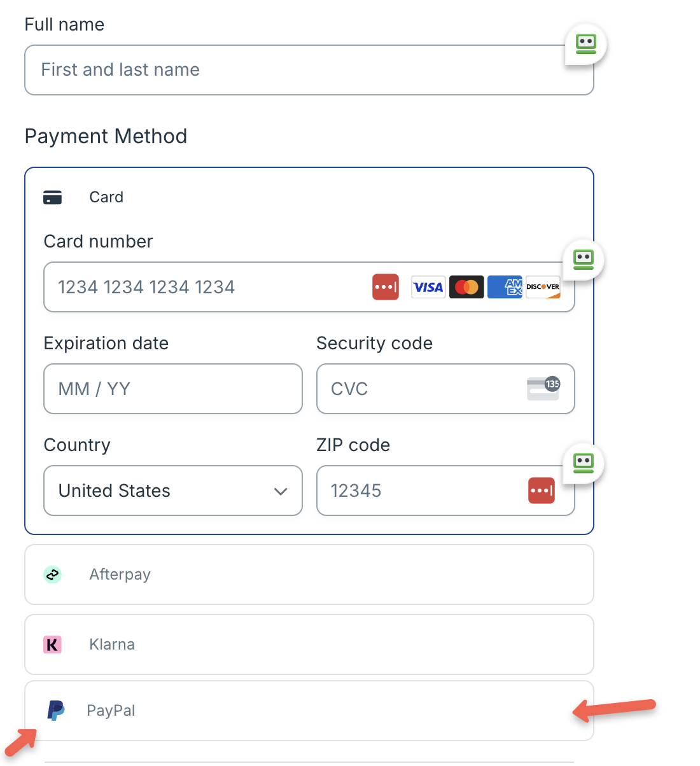
Task: Open the Country dropdown
Action: [x=173, y=491]
